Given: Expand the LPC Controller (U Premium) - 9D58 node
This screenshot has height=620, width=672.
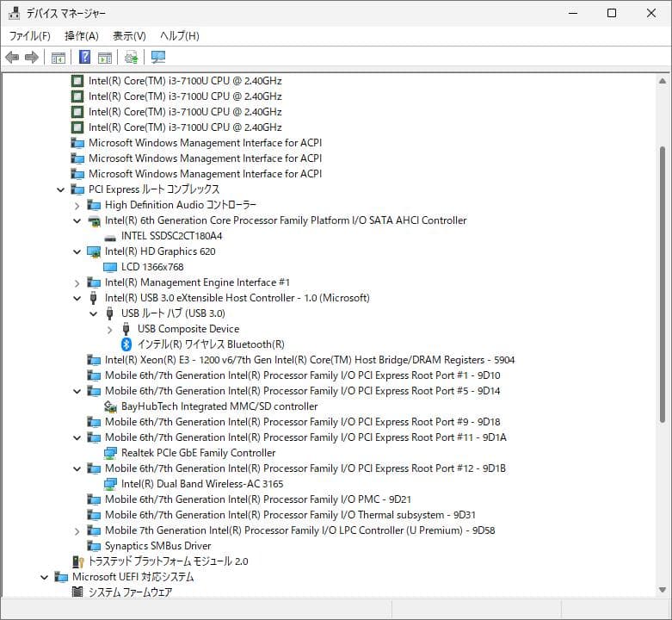Looking at the screenshot, I should pyautogui.click(x=77, y=531).
